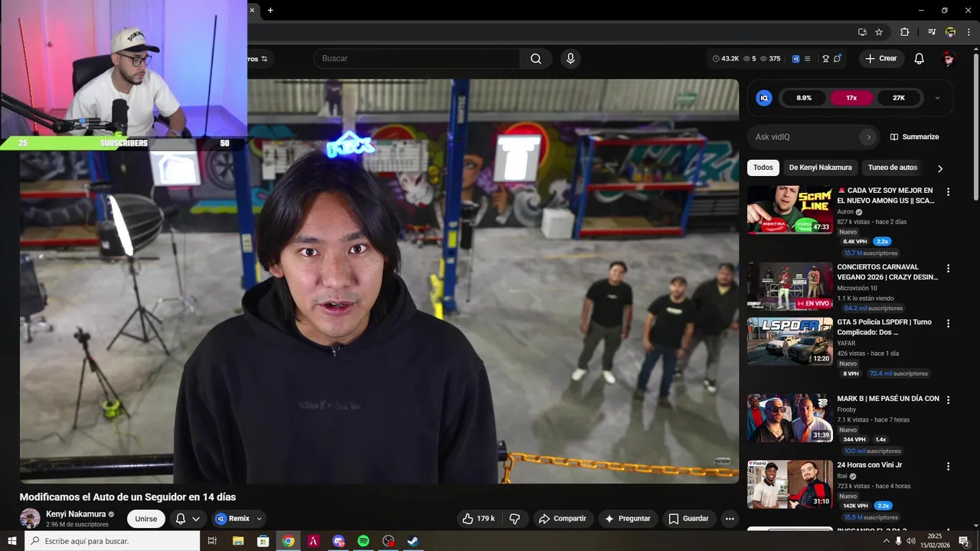Click into the Buscar search field
This screenshot has width=980, height=551.
click(x=417, y=59)
